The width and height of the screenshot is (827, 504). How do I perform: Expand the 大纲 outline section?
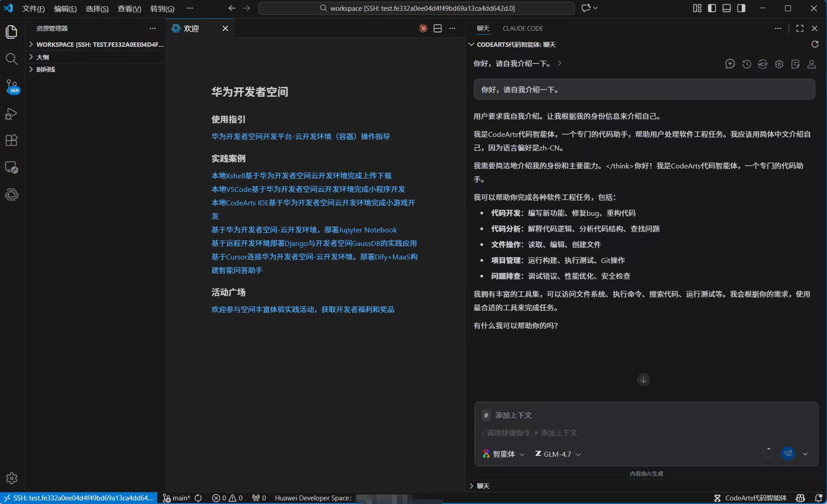tap(96, 57)
